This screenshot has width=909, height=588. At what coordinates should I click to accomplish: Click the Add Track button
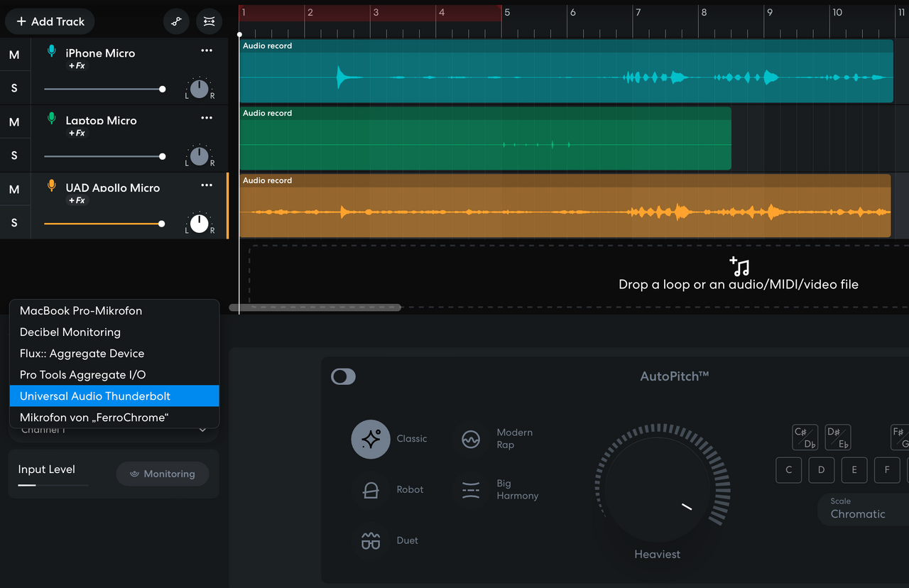click(x=50, y=22)
